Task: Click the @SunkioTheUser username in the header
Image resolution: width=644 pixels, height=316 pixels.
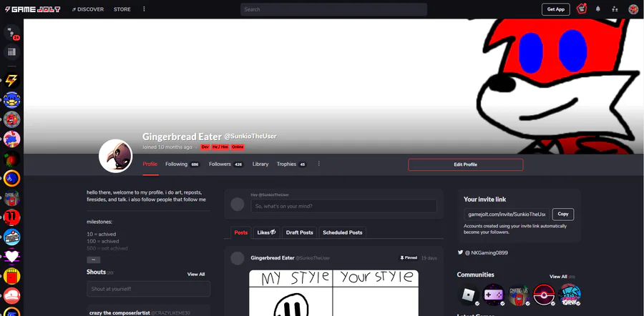Action: click(250, 137)
